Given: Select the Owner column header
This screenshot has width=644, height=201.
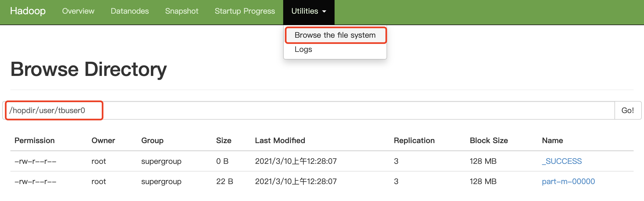Looking at the screenshot, I should [x=103, y=140].
